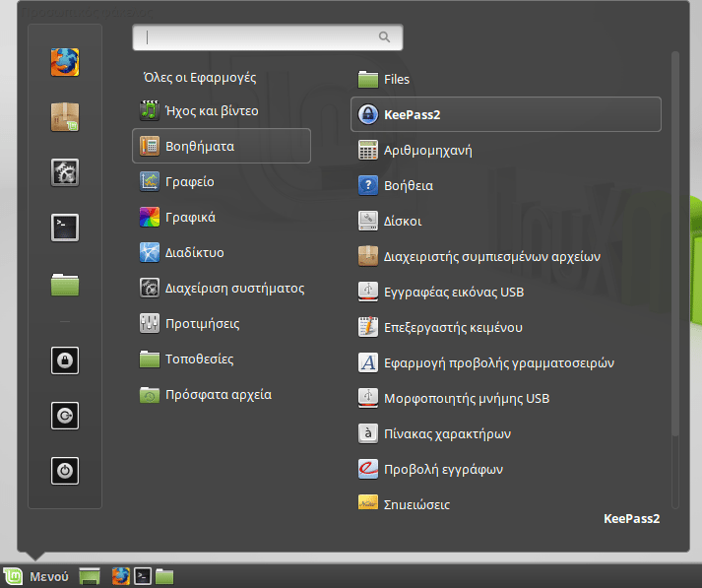The height and width of the screenshot is (588, 702).
Task: Click the logout icon in sidebar
Action: (x=65, y=416)
